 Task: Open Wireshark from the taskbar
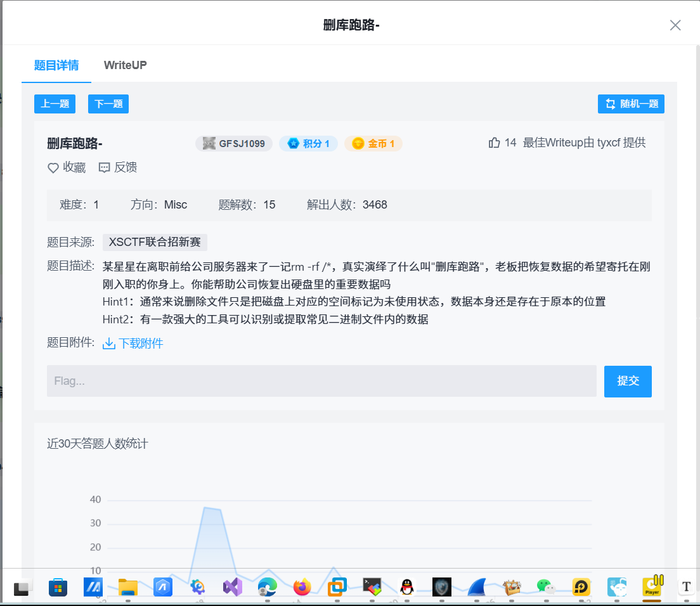(x=476, y=587)
